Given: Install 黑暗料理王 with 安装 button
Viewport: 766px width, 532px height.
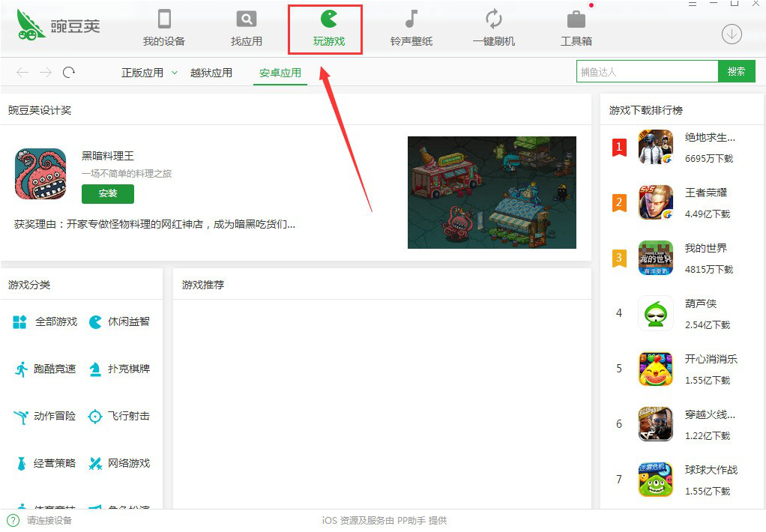Looking at the screenshot, I should 108,193.
